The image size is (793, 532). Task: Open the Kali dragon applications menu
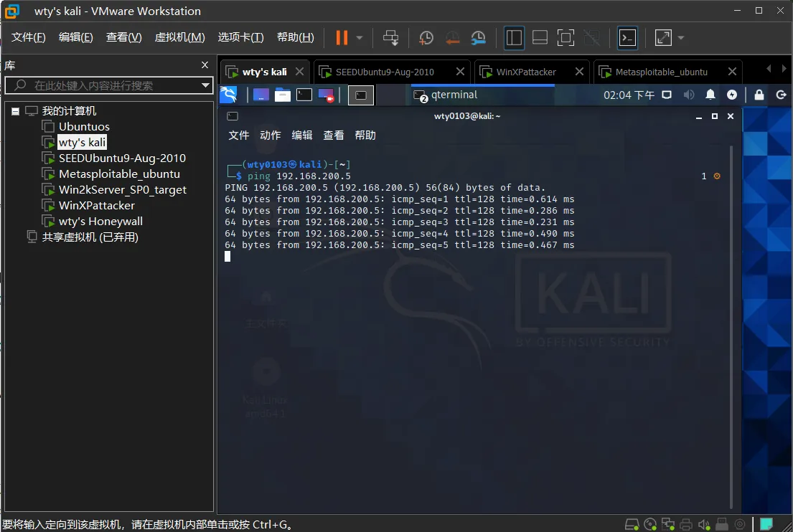point(229,95)
